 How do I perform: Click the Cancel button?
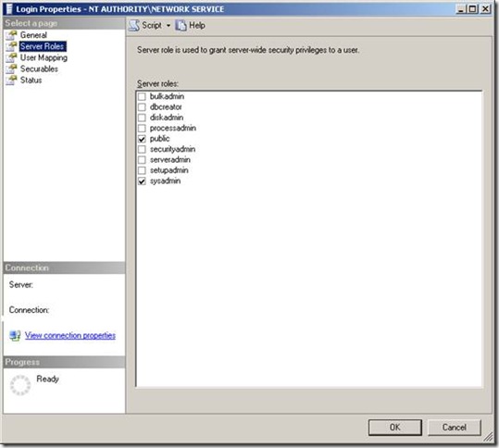point(455,428)
